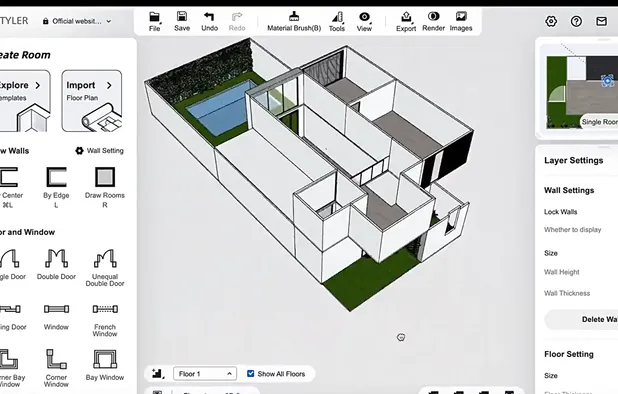The image size is (618, 394).
Task: Add an Unequal Double Door
Action: click(105, 268)
